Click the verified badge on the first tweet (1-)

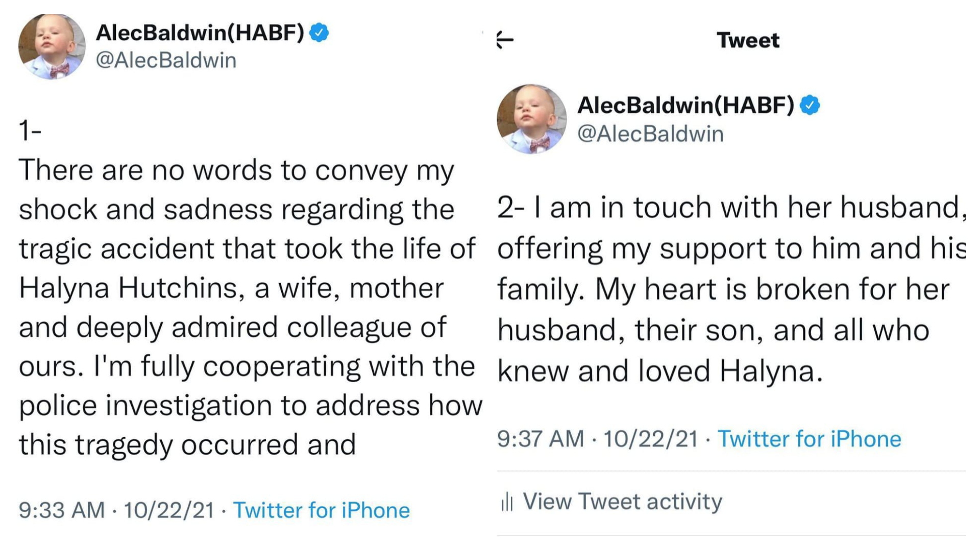tap(320, 33)
